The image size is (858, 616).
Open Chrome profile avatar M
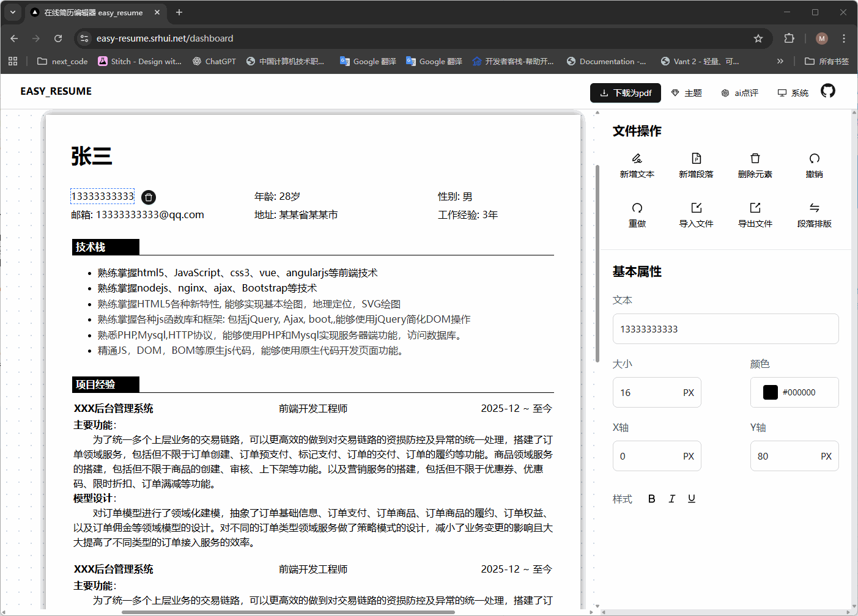point(822,38)
